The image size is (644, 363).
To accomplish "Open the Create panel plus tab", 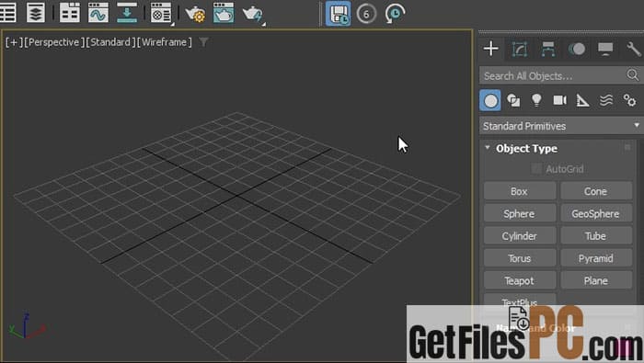I will [x=490, y=49].
